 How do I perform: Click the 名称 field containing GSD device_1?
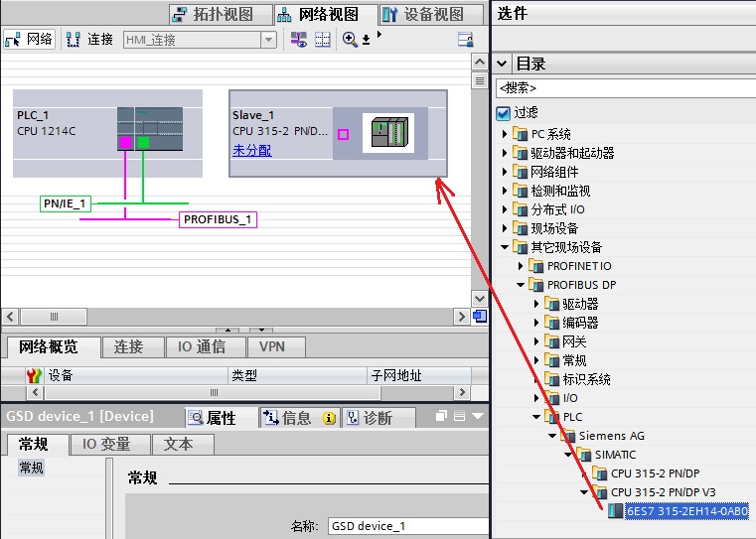tap(408, 526)
